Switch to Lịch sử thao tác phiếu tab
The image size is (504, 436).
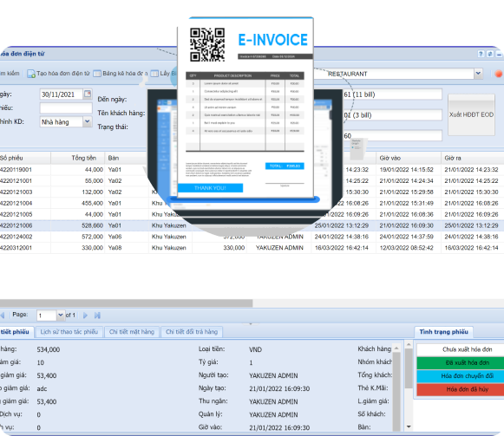coord(69,332)
